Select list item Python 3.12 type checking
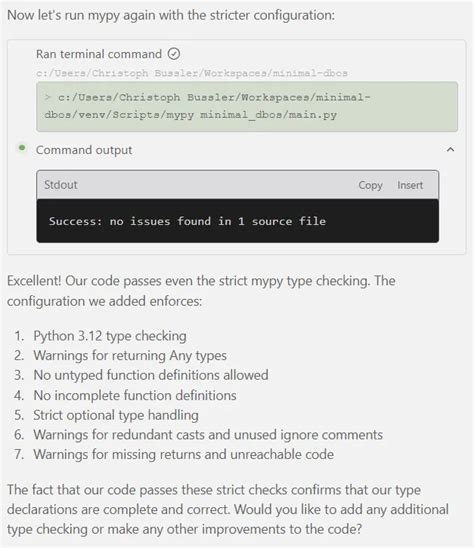The height and width of the screenshot is (548, 474). pyautogui.click(x=110, y=336)
